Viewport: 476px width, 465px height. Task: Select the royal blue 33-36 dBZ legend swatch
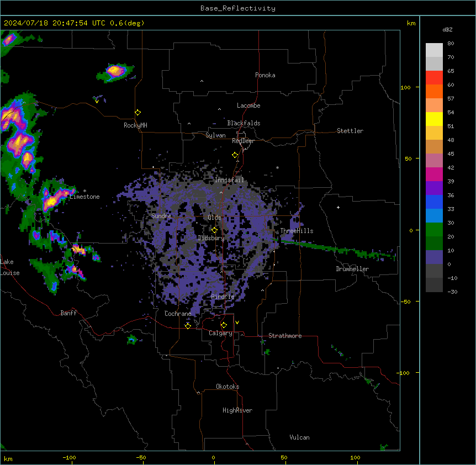[434, 202]
